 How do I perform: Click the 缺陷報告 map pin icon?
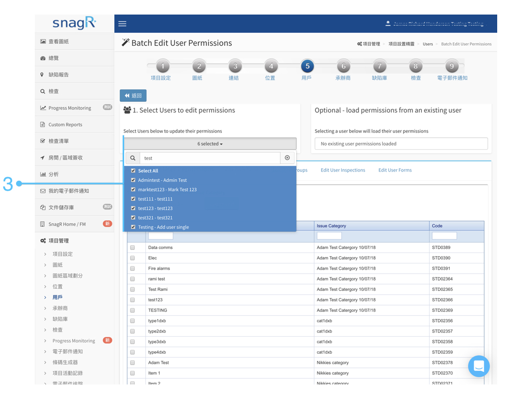[x=42, y=75]
